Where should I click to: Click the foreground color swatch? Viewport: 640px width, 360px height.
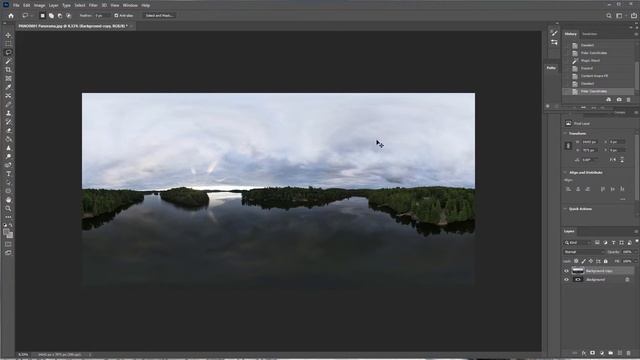7,232
